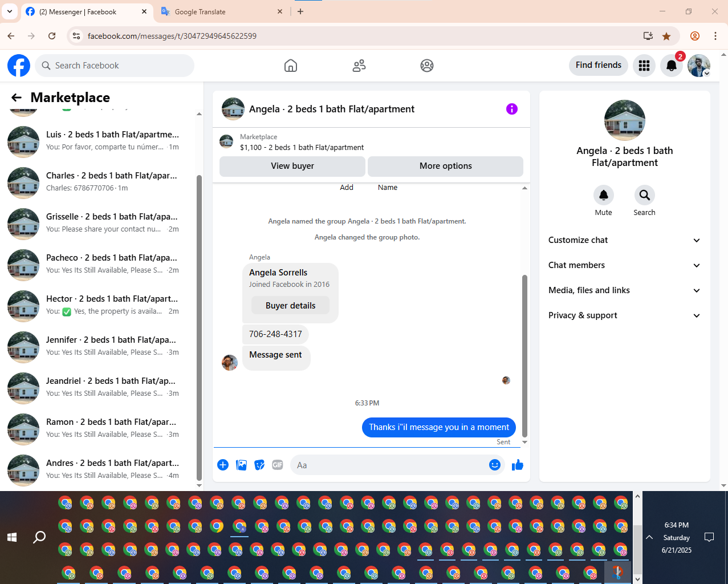Choose a GIF icon in composer
This screenshot has width=728, height=584.
point(278,465)
